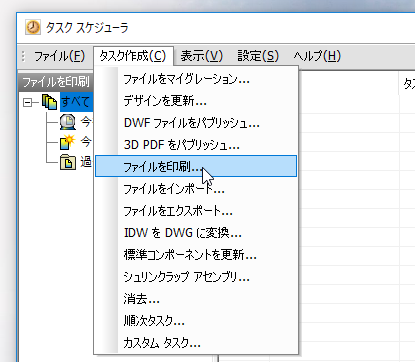Choose ファイルをマイグレーション... menu entry

(x=196, y=79)
